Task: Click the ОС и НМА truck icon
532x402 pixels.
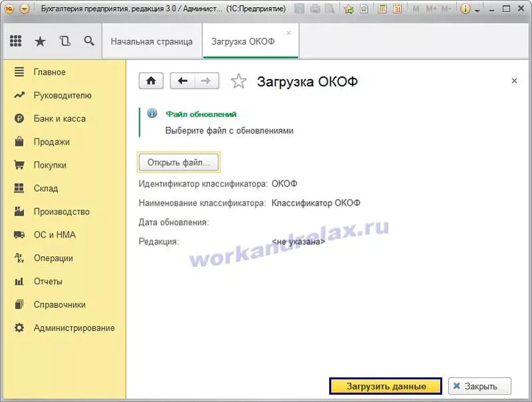Action: (19, 235)
